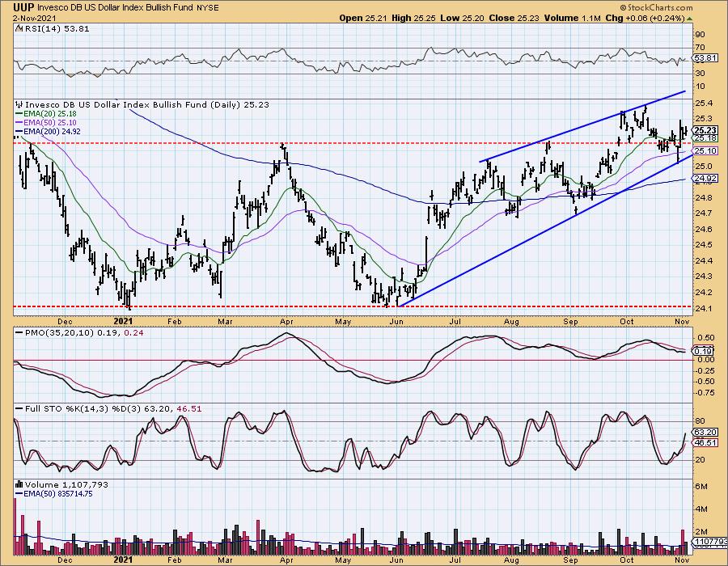The width and height of the screenshot is (728, 566).
Task: Click the Volume 1.1M header value
Action: 573,18
